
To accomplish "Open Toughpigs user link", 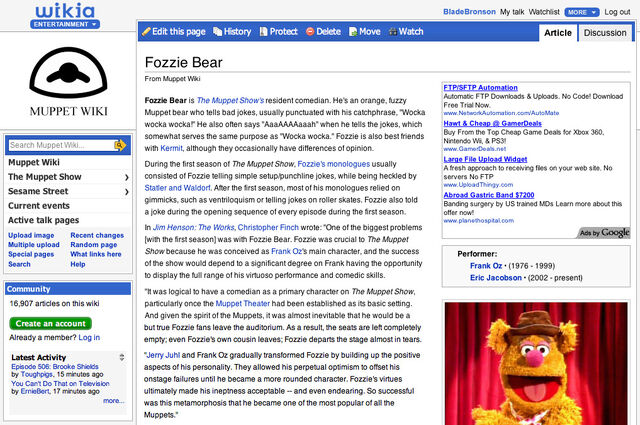I will coord(37,374).
